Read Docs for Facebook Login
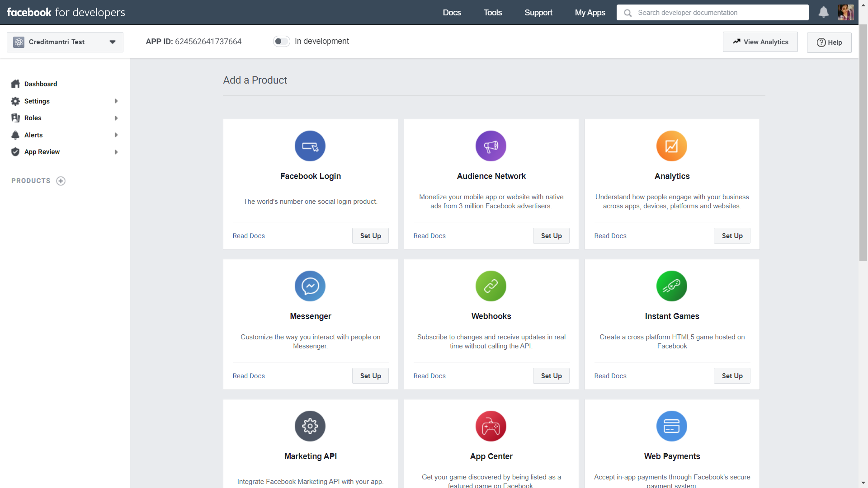 point(249,236)
